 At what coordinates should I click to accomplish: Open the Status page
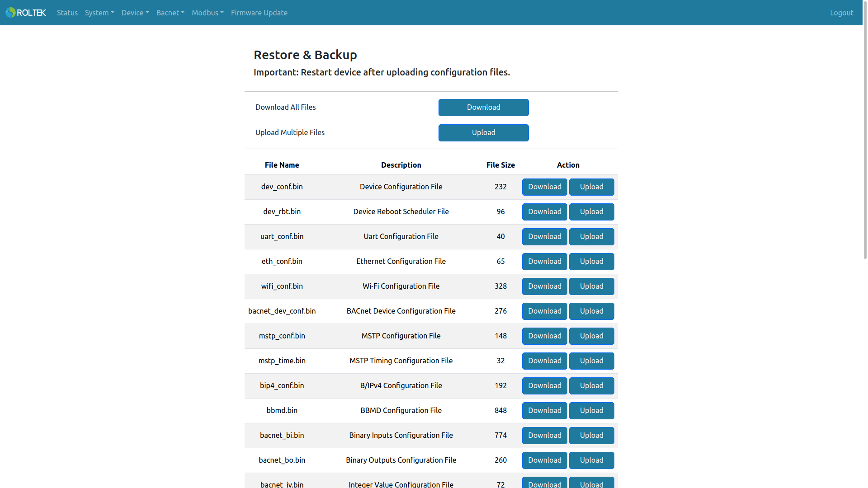tap(67, 13)
